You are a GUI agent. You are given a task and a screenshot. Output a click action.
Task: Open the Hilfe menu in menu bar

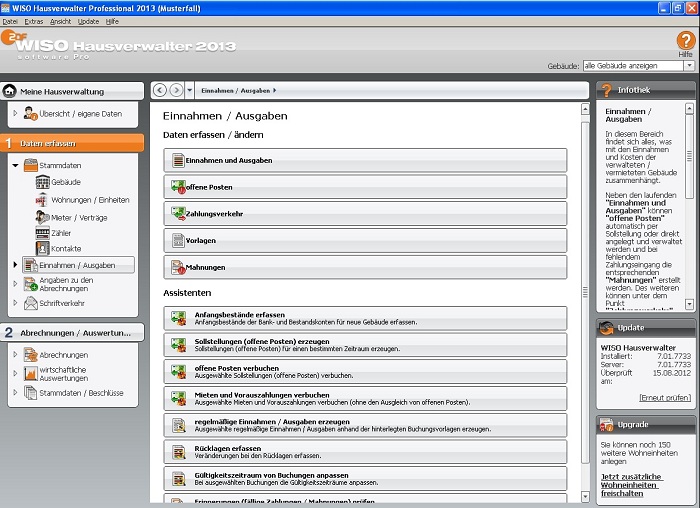click(x=112, y=21)
